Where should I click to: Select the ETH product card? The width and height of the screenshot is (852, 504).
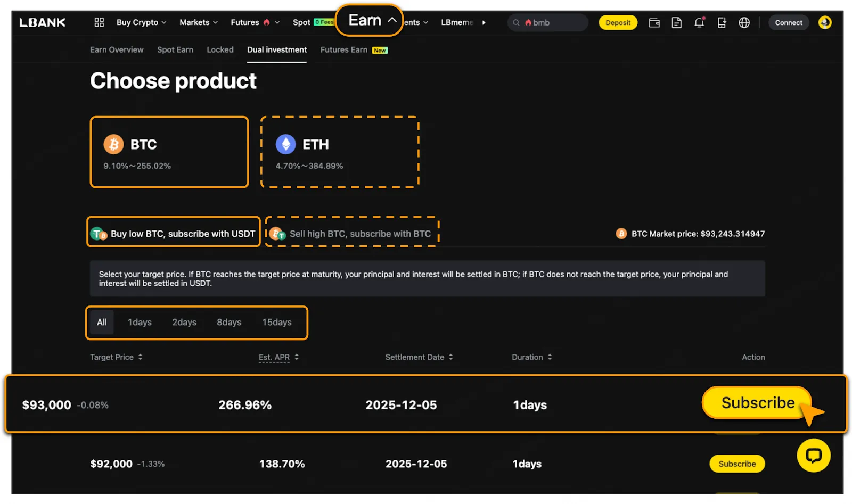pyautogui.click(x=340, y=152)
